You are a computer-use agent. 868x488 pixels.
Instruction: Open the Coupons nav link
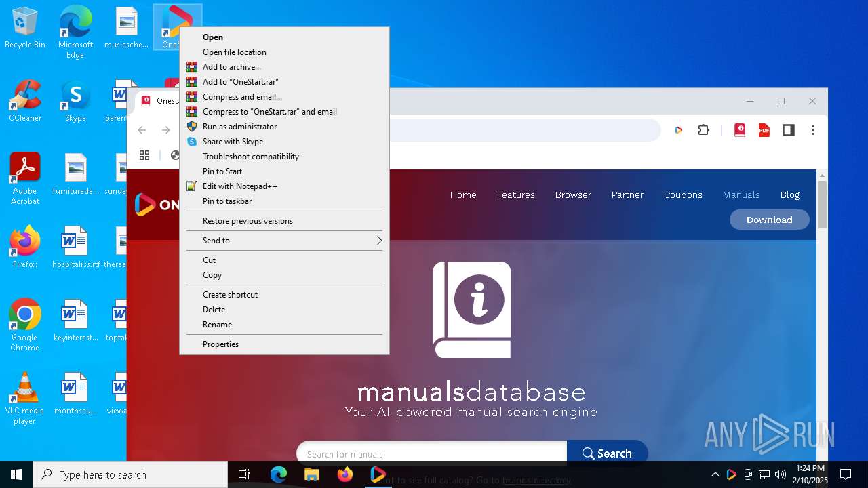point(683,195)
